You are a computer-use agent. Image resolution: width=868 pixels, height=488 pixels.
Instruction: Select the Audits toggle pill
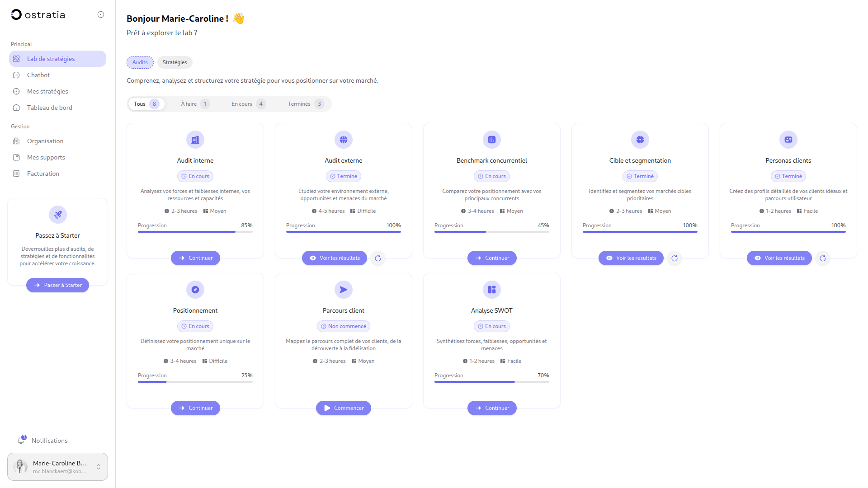140,62
